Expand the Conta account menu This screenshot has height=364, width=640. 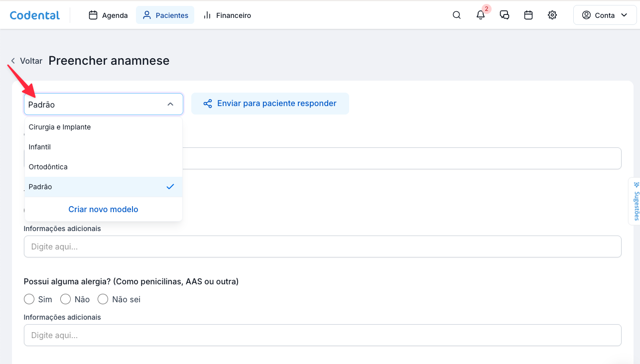tap(605, 15)
